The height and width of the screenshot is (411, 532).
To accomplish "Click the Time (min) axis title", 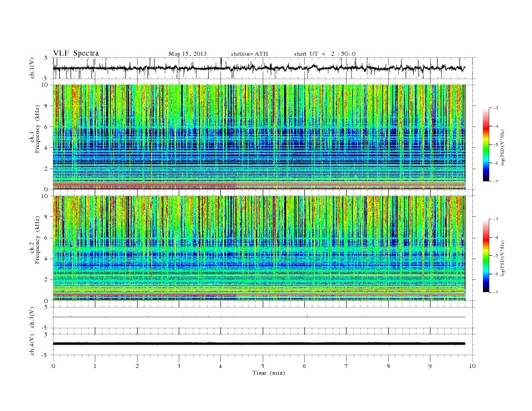I will click(x=269, y=373).
